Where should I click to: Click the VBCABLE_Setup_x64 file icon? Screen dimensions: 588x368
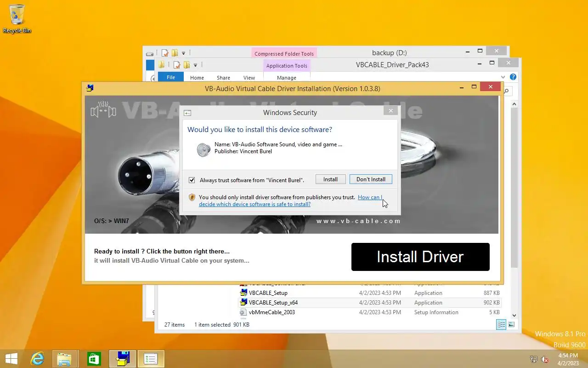[x=243, y=302]
